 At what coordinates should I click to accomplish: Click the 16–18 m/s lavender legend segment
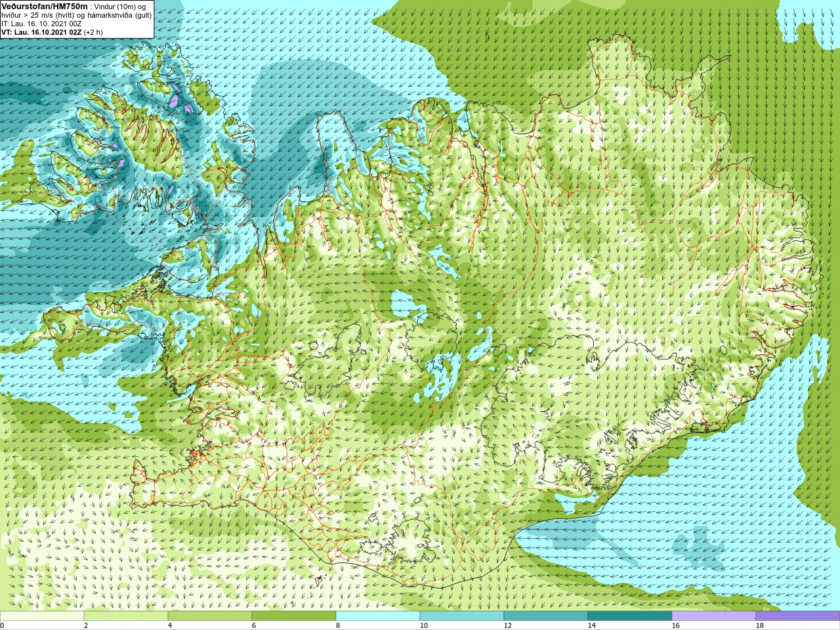point(714,616)
